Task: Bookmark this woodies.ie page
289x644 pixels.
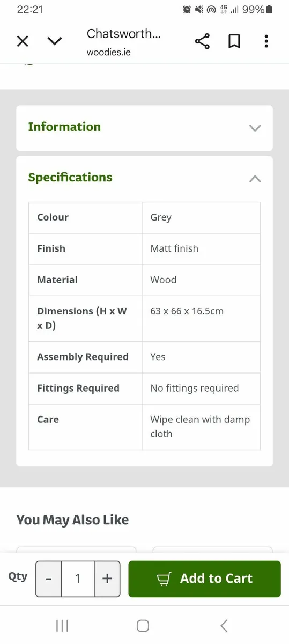Action: 234,41
